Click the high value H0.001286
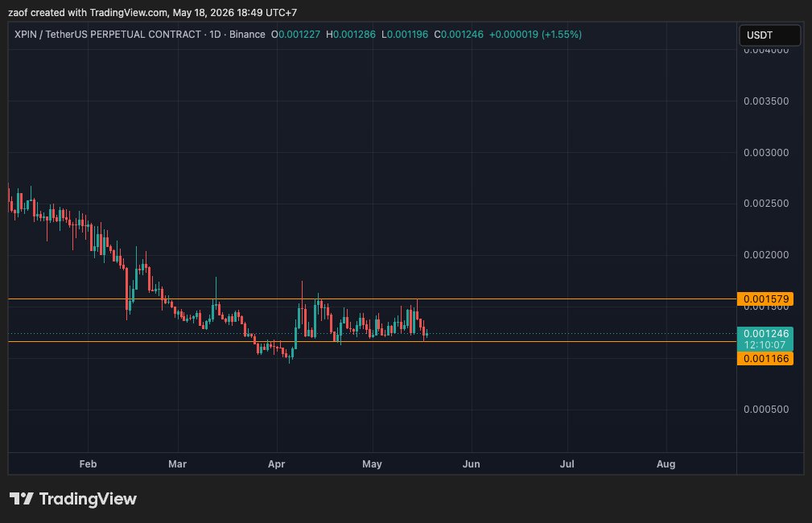This screenshot has width=812, height=523. pos(351,35)
